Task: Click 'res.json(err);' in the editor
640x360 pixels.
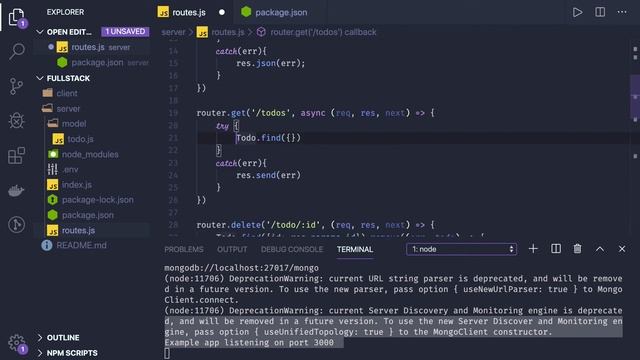Action: [x=270, y=63]
